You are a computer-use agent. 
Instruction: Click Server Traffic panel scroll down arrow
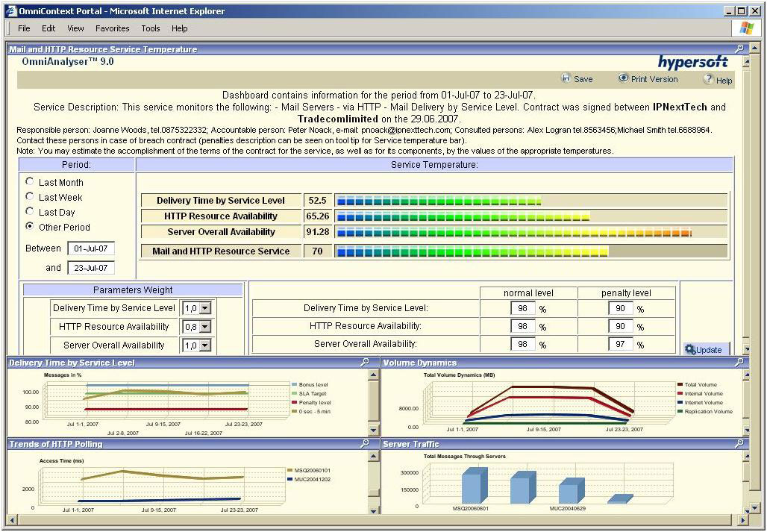pyautogui.click(x=746, y=510)
